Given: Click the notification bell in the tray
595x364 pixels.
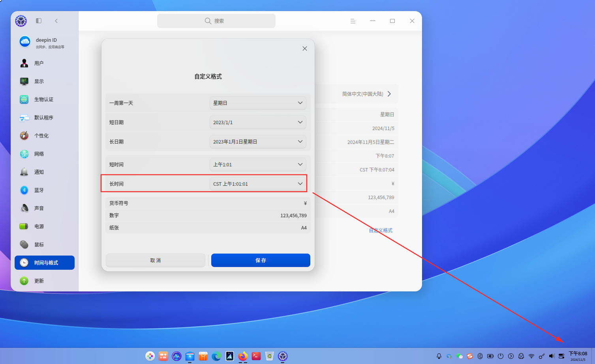Looking at the screenshot, I should 439,356.
